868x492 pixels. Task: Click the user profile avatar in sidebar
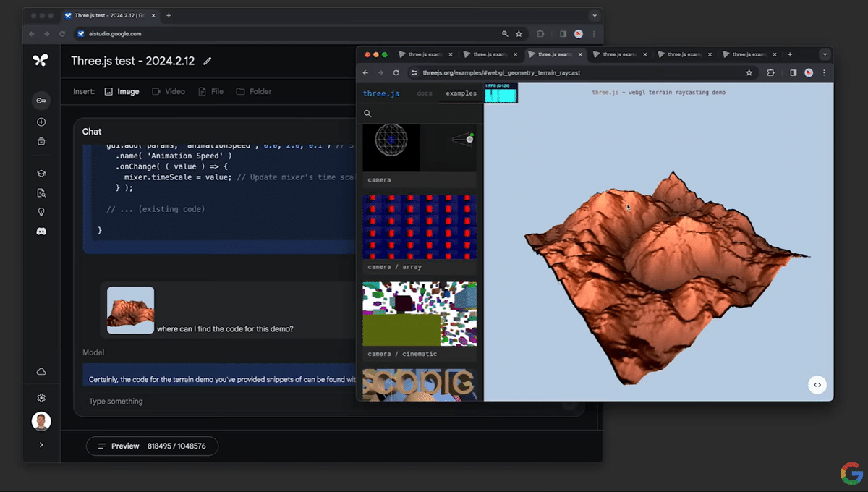[x=41, y=421]
